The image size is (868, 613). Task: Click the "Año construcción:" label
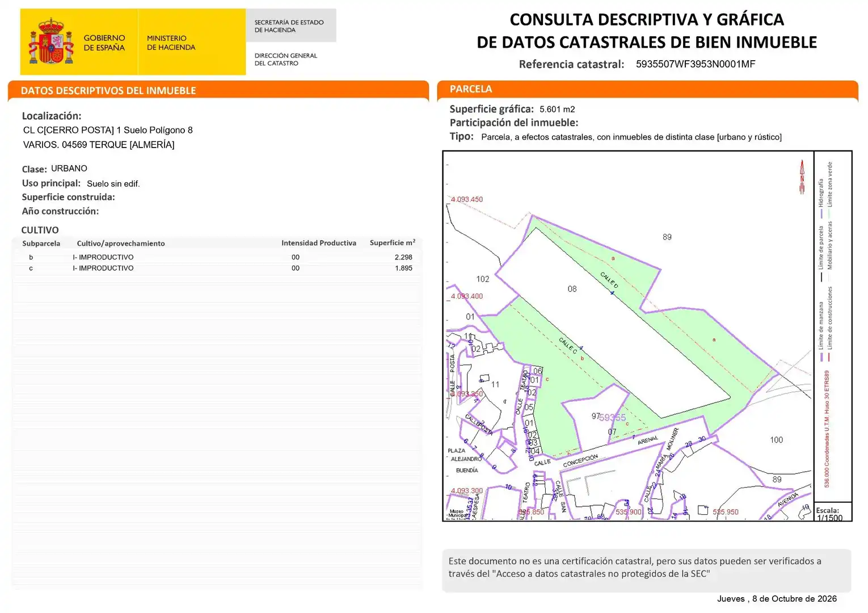click(60, 211)
